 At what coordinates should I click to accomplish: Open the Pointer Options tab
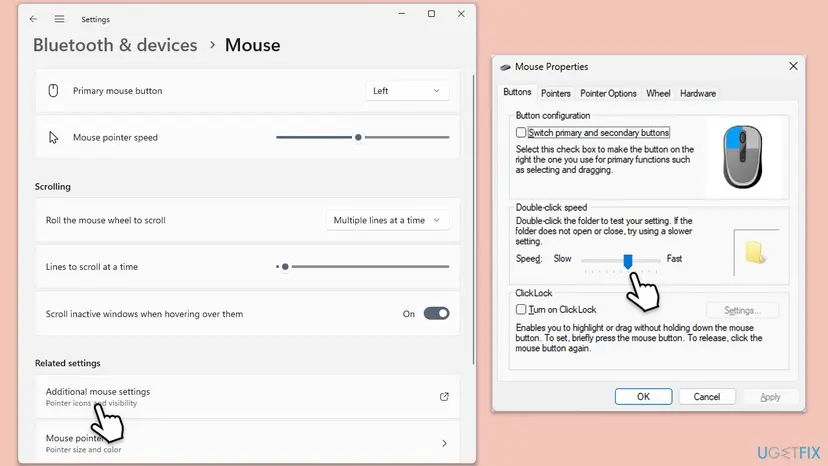coord(608,94)
